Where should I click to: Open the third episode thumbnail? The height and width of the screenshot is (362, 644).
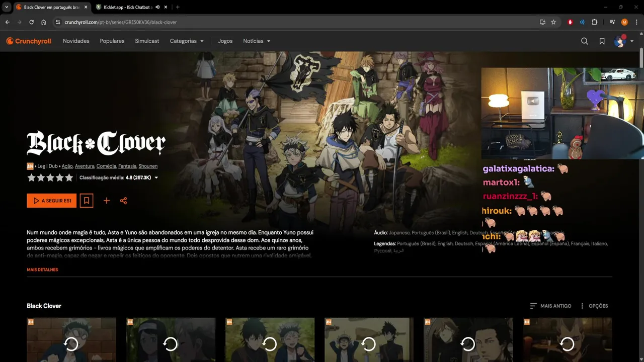coord(270,340)
